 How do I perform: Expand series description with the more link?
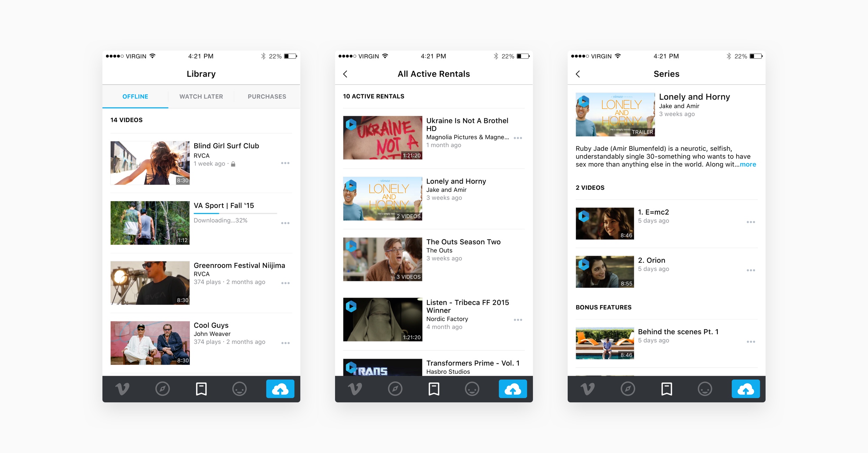[x=748, y=164]
